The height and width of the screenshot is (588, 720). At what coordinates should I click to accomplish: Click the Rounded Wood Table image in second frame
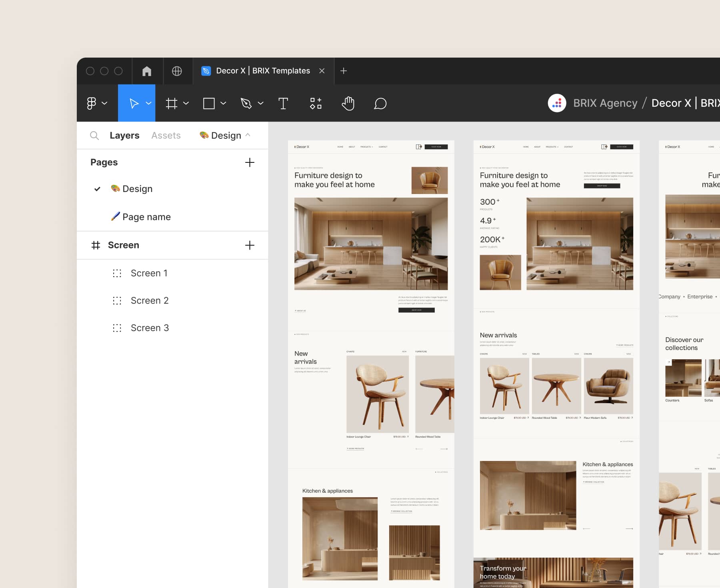click(556, 386)
